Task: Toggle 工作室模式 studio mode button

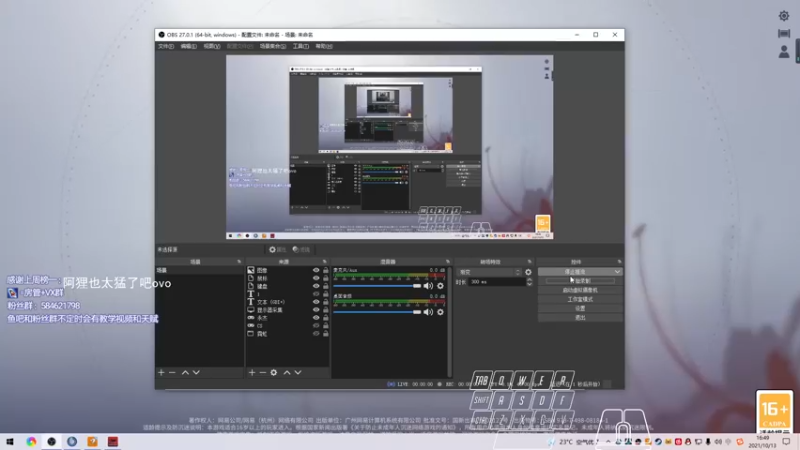Action: (x=580, y=299)
